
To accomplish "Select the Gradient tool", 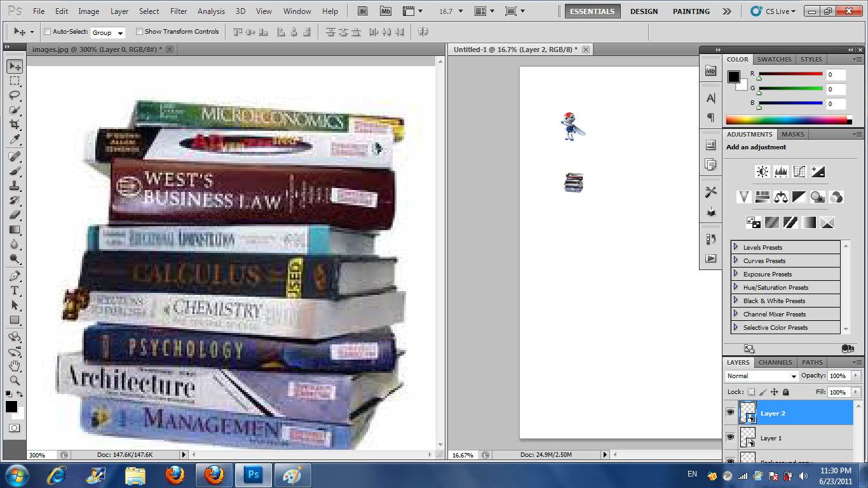I will [15, 229].
